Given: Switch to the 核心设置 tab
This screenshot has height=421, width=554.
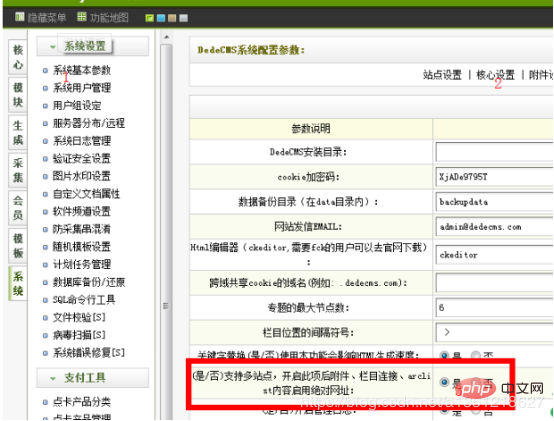Looking at the screenshot, I should coord(495,75).
